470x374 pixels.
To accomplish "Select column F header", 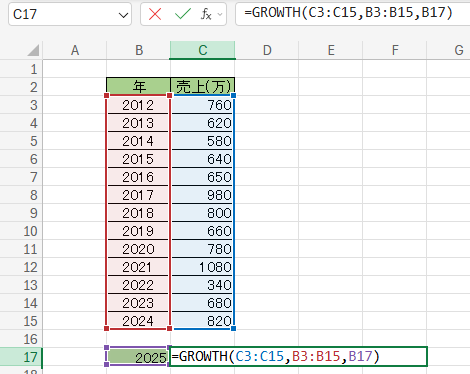I will pyautogui.click(x=395, y=50).
